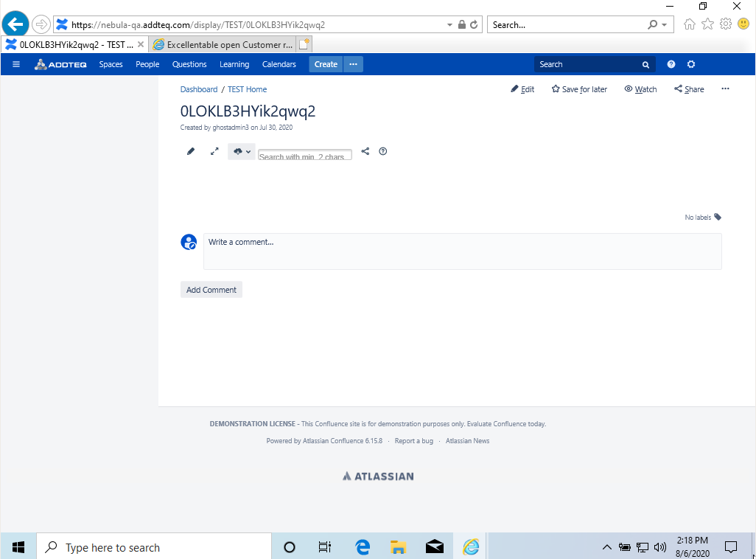The image size is (756, 559).
Task: Click the No labels tag icon
Action: [716, 217]
